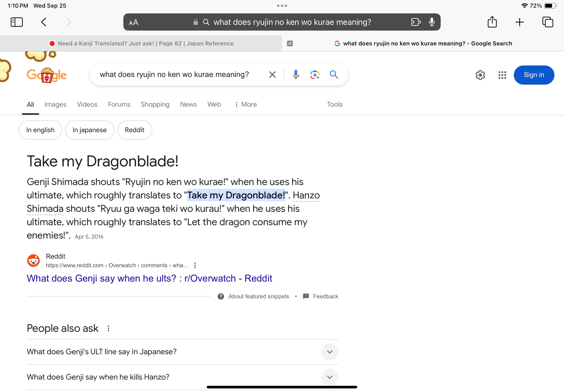Viewport: 564px width, 392px height.
Task: Apply the "In english" filter chip
Action: click(40, 130)
